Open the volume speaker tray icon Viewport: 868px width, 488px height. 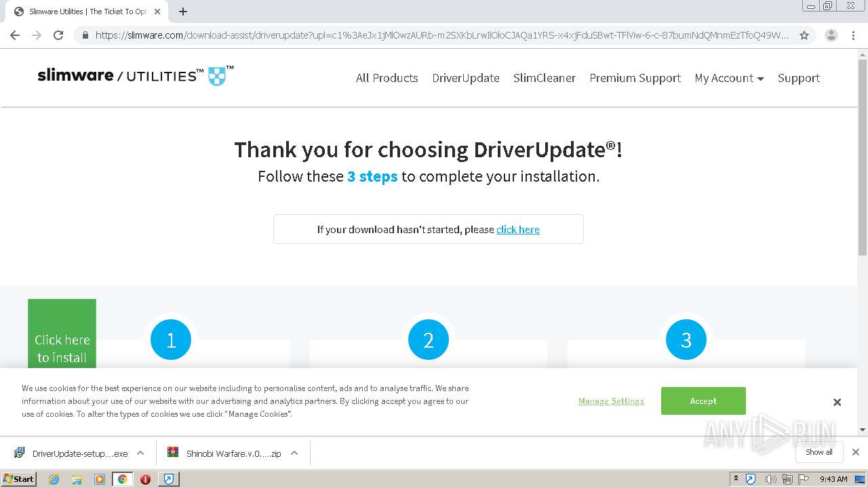770,479
